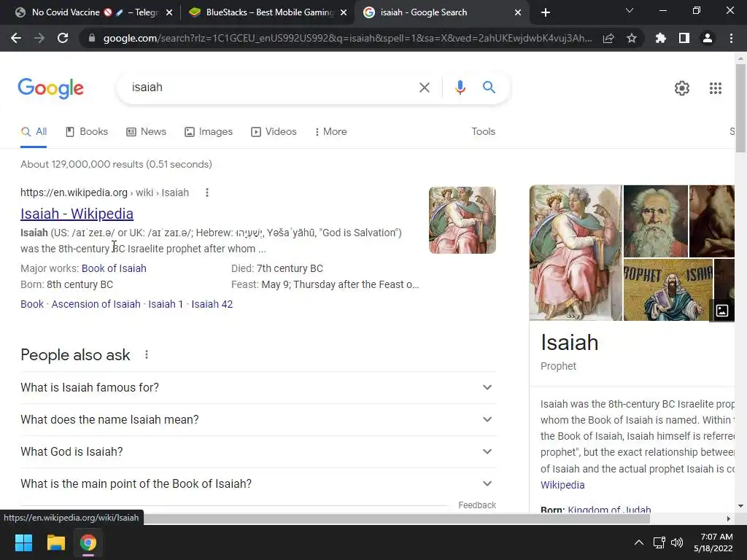This screenshot has width=747, height=560.
Task: Open more images icon in knowledge panel
Action: click(721, 311)
